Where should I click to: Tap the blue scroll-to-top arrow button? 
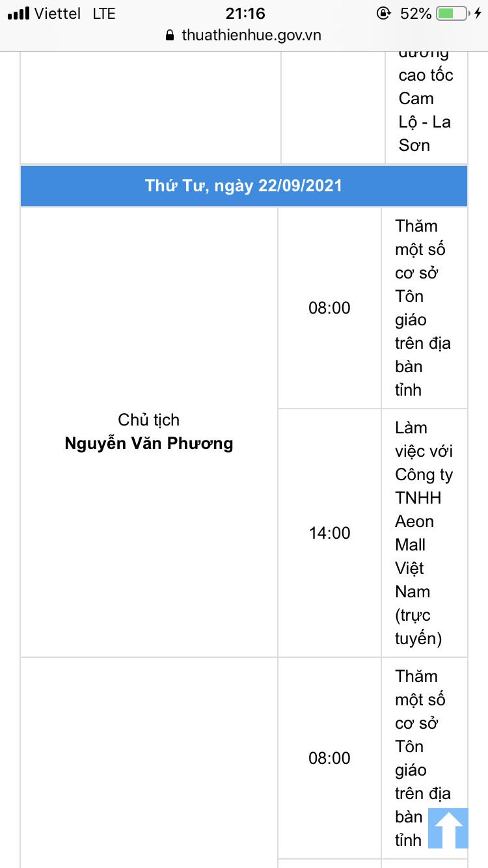pos(448,828)
